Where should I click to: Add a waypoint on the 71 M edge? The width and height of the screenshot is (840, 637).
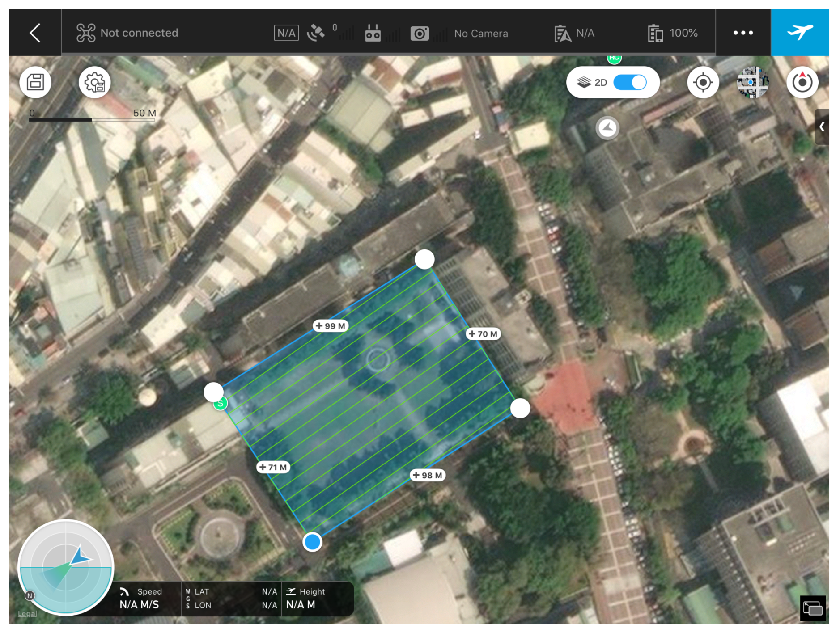[273, 467]
